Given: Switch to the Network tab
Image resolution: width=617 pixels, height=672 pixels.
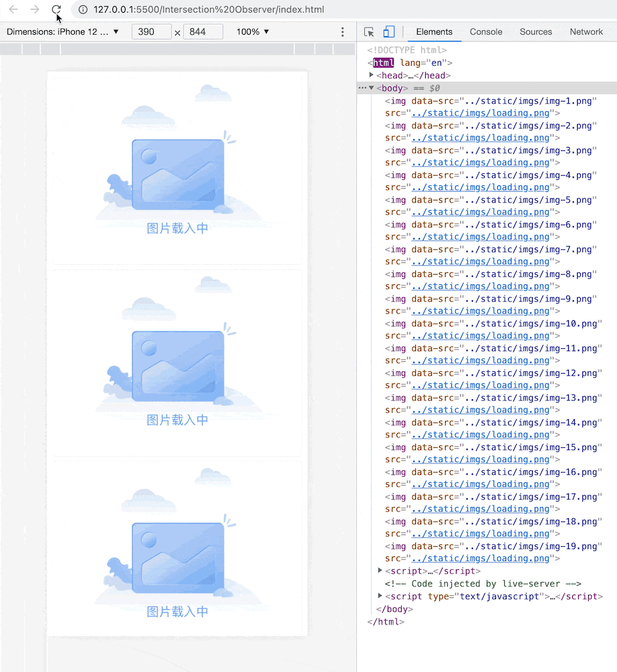Looking at the screenshot, I should coord(586,31).
